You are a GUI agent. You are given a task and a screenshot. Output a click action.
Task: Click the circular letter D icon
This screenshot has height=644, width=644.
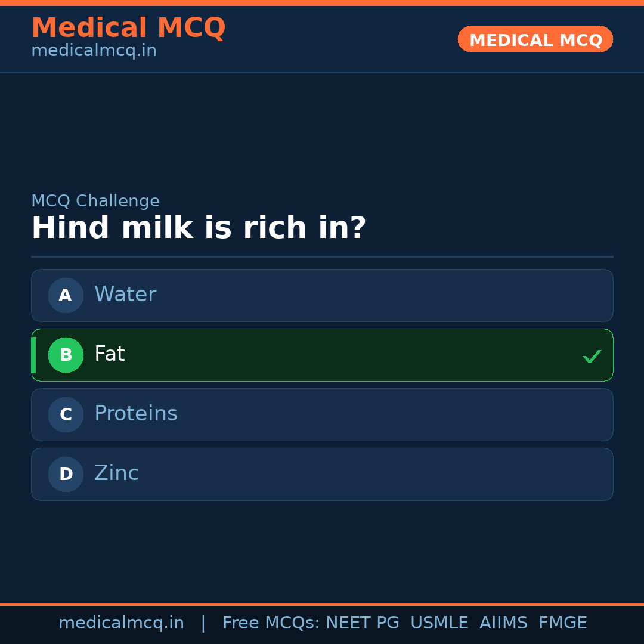click(66, 474)
